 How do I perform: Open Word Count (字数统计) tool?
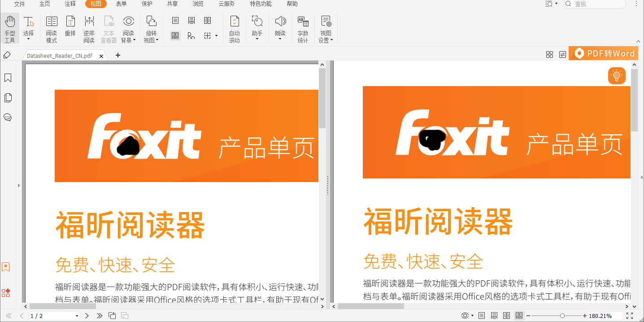pos(303,30)
